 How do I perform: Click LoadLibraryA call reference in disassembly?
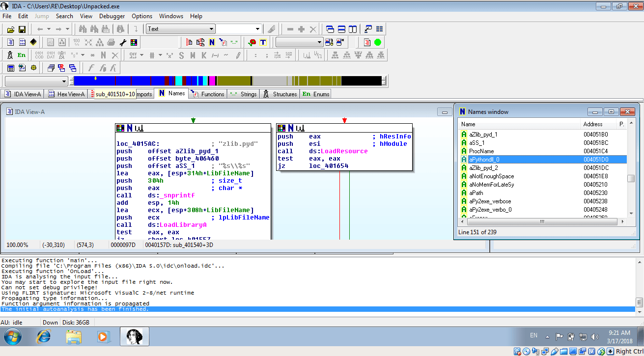point(183,225)
